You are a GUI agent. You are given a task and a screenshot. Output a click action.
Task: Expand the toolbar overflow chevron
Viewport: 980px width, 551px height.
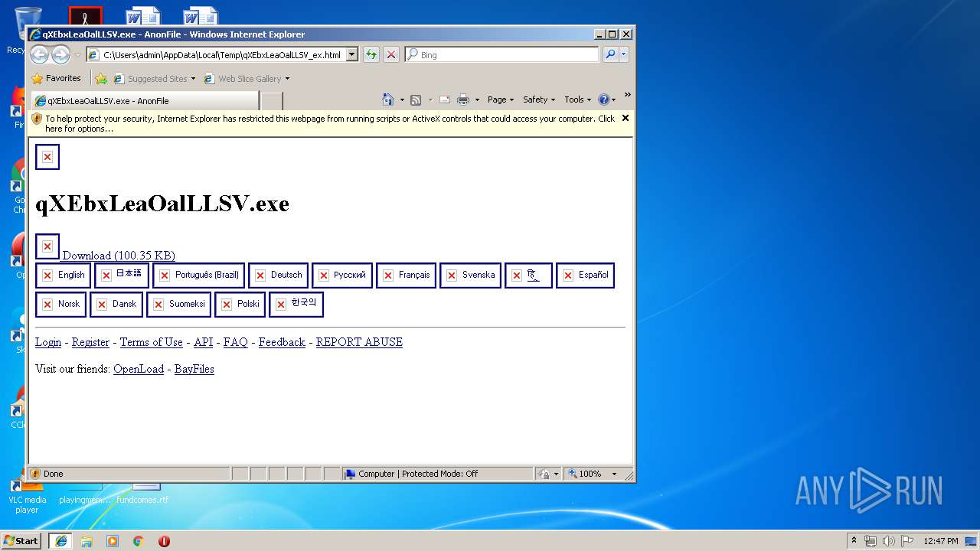627,95
